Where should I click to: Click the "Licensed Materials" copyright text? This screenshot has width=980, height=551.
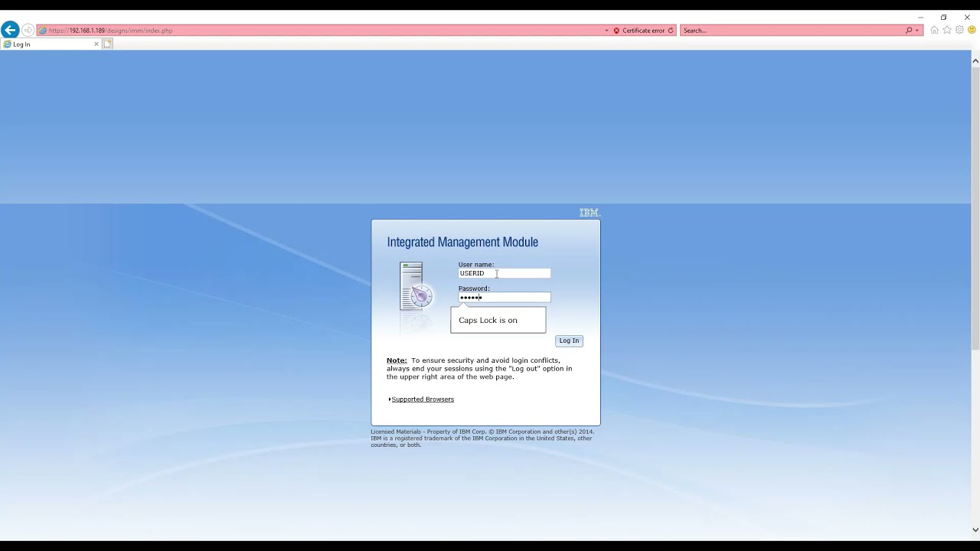point(482,438)
